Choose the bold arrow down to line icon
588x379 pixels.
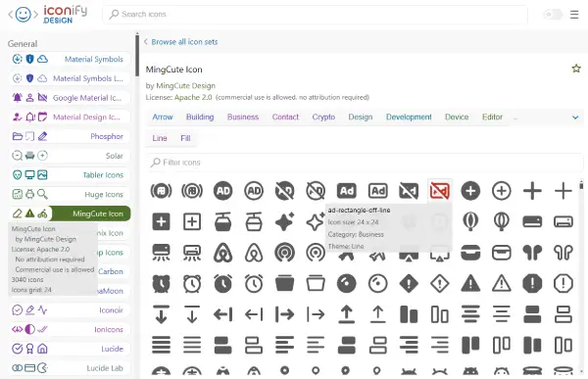coord(161,314)
